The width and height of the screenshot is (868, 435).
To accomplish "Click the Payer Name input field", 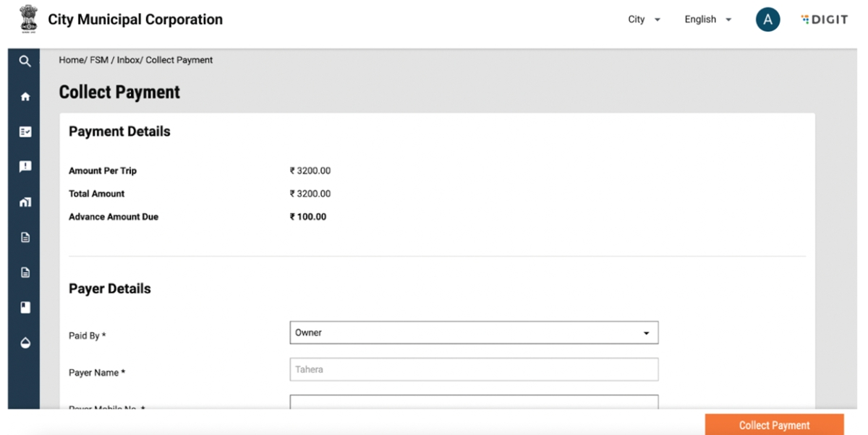I will tap(474, 369).
